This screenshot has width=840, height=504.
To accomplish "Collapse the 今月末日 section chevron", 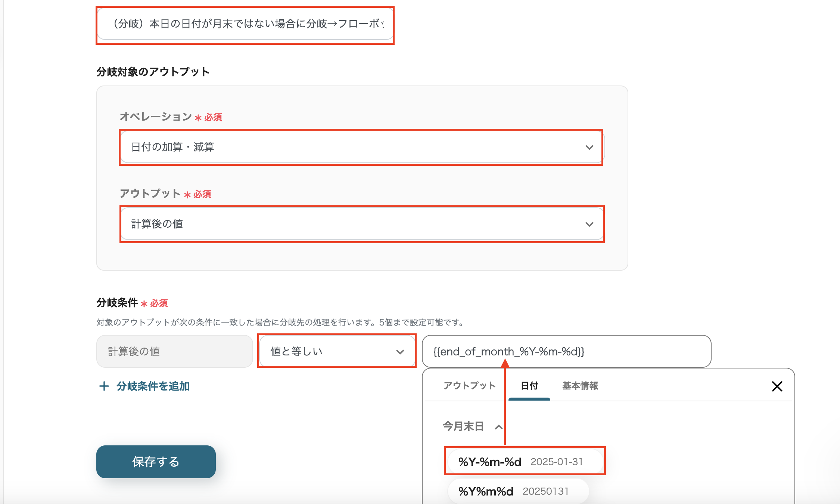I will [x=498, y=427].
